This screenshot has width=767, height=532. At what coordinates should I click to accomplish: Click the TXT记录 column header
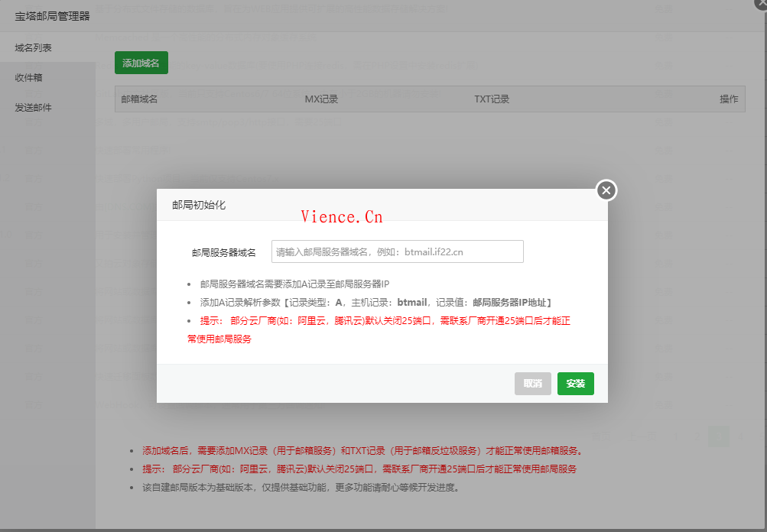(x=492, y=99)
